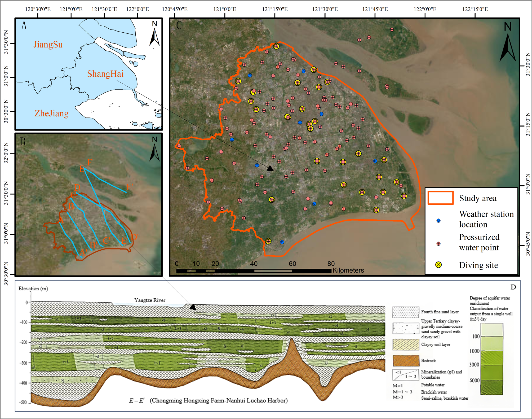Screen dimensions: 532x419
Task: Click the orange Study area legend box
Action: (440, 198)
